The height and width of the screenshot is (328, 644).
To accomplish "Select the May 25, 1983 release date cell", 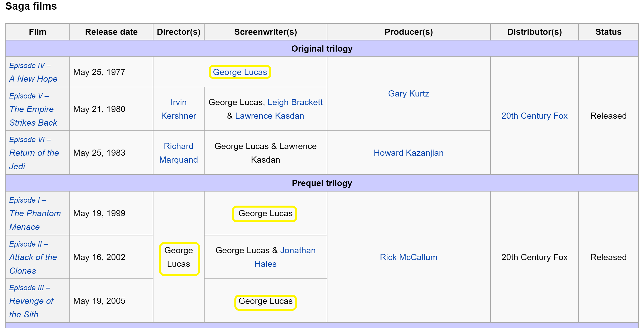I will pos(111,153).
